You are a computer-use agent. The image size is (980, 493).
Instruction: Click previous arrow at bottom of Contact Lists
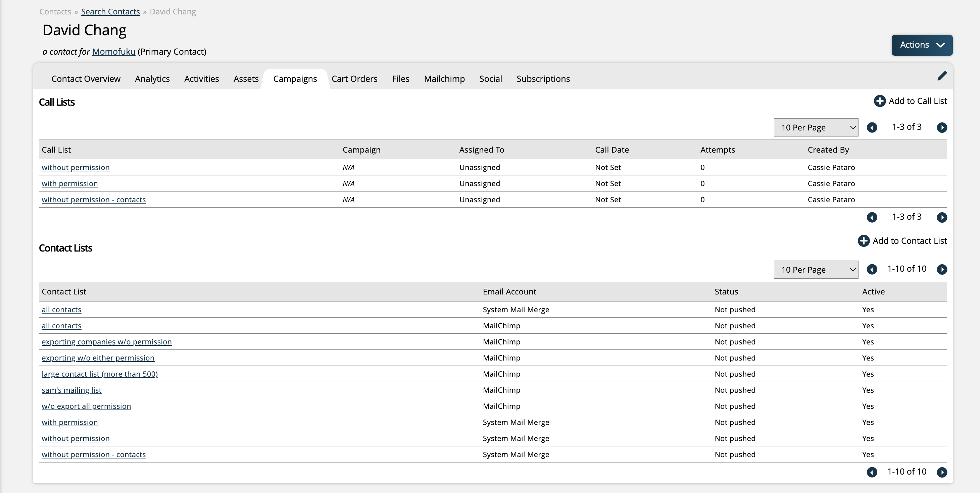[x=872, y=472]
